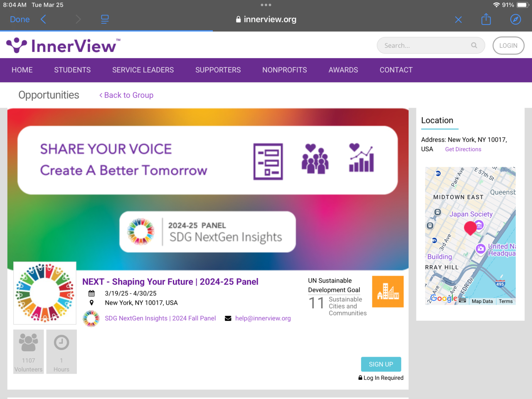The image size is (532, 399).
Task: Tap the reader view icon
Action: 105,19
